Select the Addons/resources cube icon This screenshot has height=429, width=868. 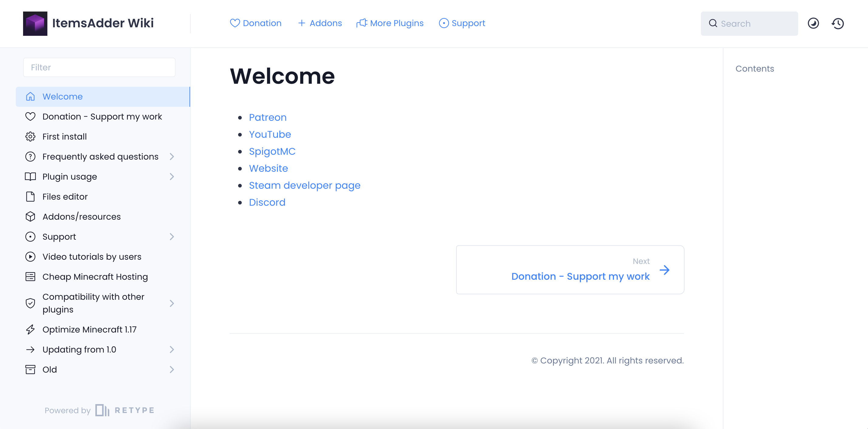(30, 217)
